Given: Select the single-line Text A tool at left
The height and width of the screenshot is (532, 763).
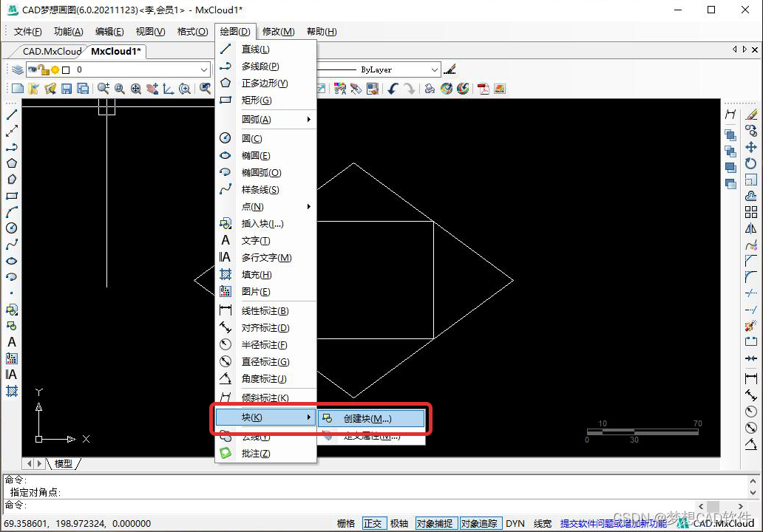Looking at the screenshot, I should [x=12, y=342].
